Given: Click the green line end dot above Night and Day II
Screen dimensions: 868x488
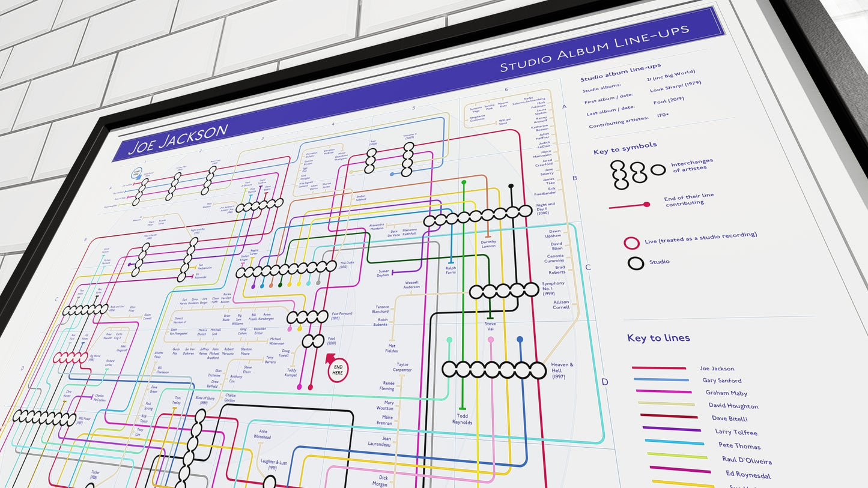Looking at the screenshot, I should coord(464,182).
